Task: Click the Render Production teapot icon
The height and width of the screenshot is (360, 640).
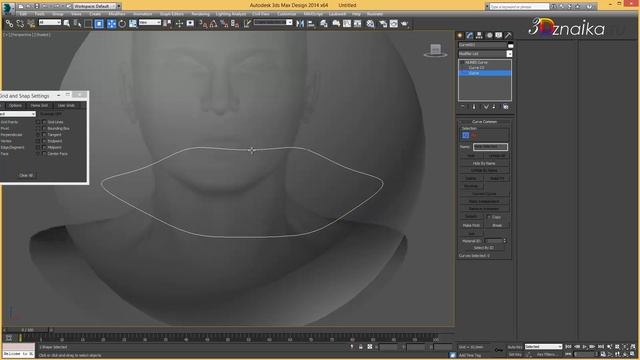Action: [404, 24]
